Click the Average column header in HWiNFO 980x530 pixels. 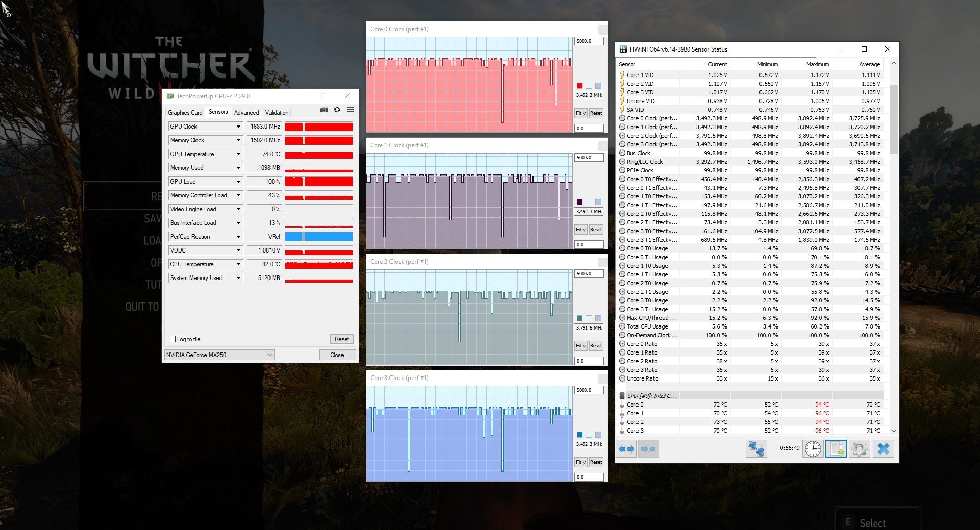pyautogui.click(x=857, y=64)
